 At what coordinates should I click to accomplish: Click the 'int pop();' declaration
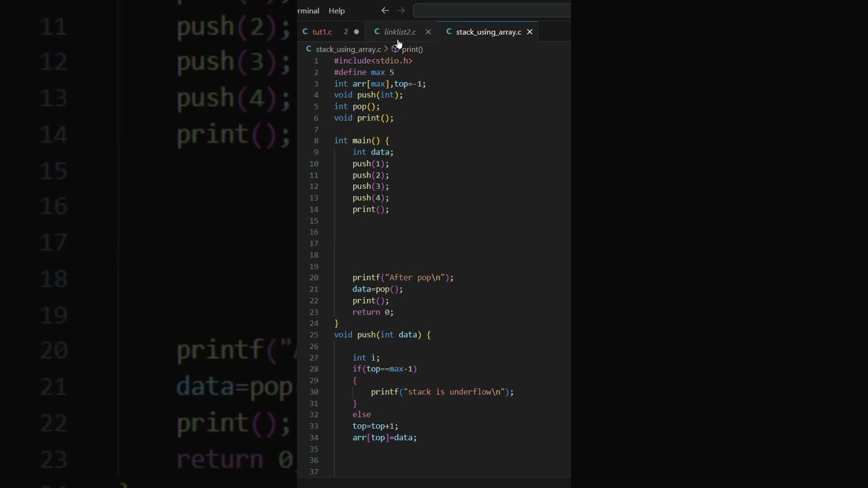coord(357,106)
